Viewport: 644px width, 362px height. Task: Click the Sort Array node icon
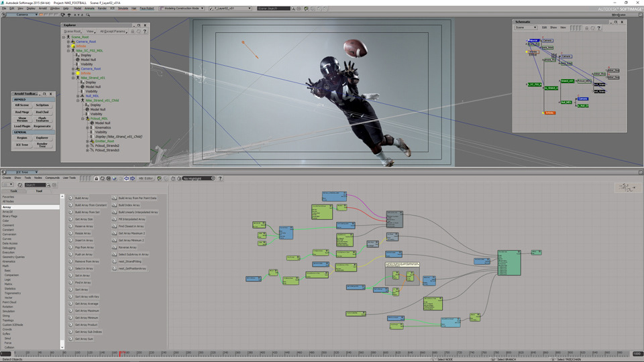pos(70,290)
